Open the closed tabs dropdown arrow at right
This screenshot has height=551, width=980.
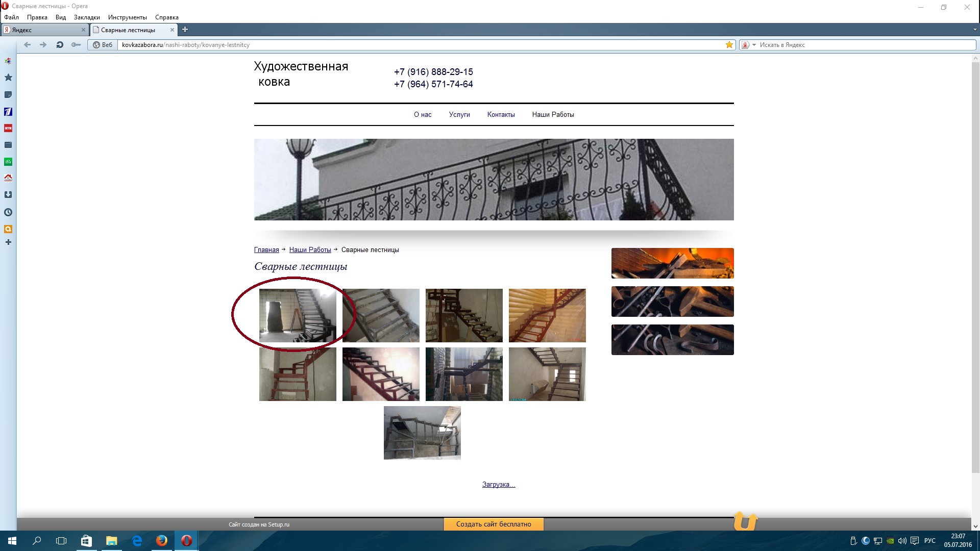click(x=975, y=30)
